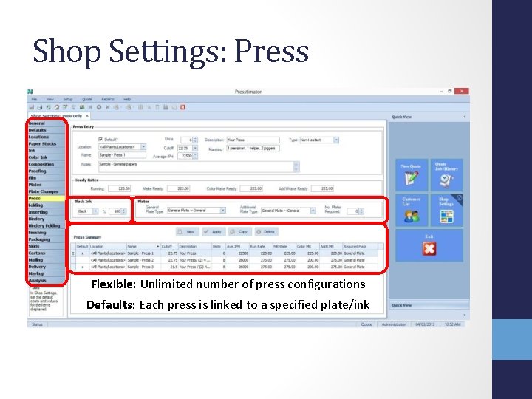The width and height of the screenshot is (532, 399).
Task: Click the Exit tile with red X
Action: coord(429,245)
